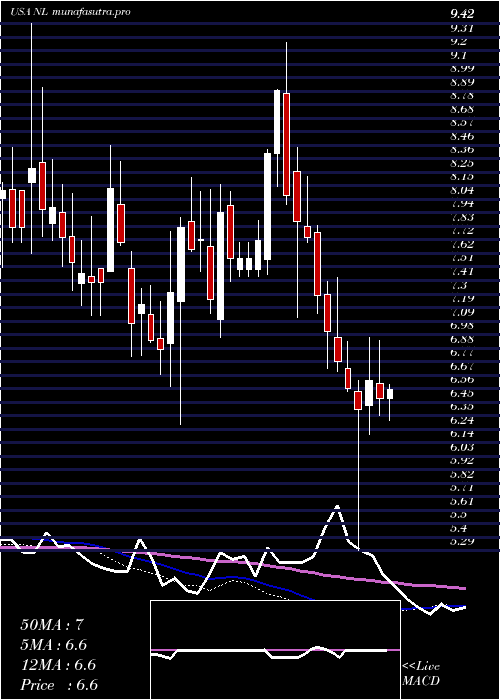Click the tall white candle peaking near 8.78

tap(277, 122)
